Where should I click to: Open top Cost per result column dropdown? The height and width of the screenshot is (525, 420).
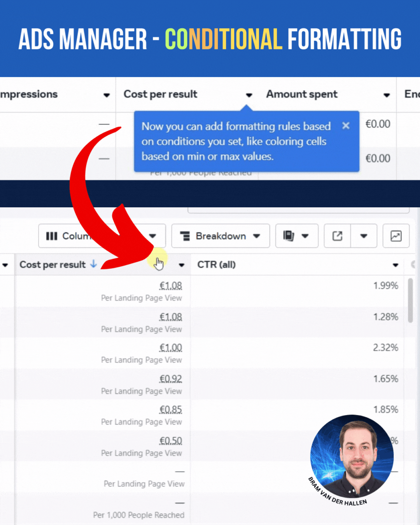point(249,95)
